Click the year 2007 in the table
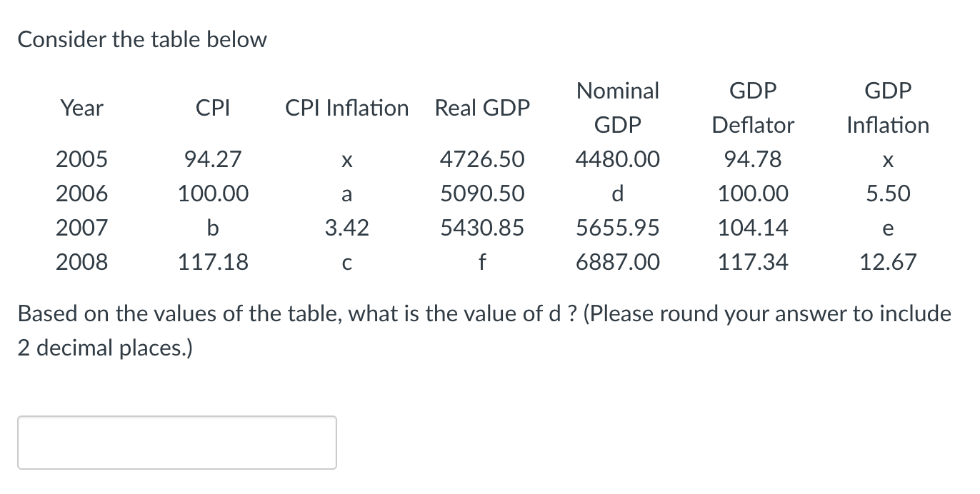Viewport: 980px width, 494px height. pyautogui.click(x=81, y=228)
